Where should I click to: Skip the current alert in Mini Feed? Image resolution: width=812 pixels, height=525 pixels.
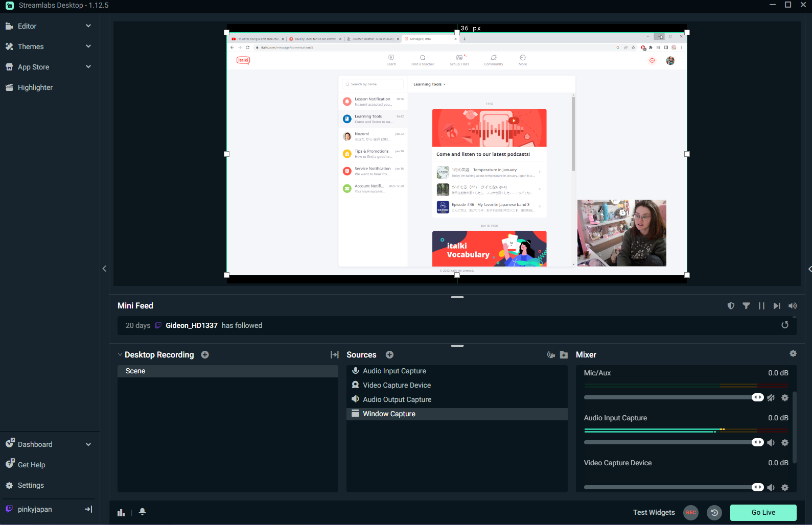pos(777,306)
